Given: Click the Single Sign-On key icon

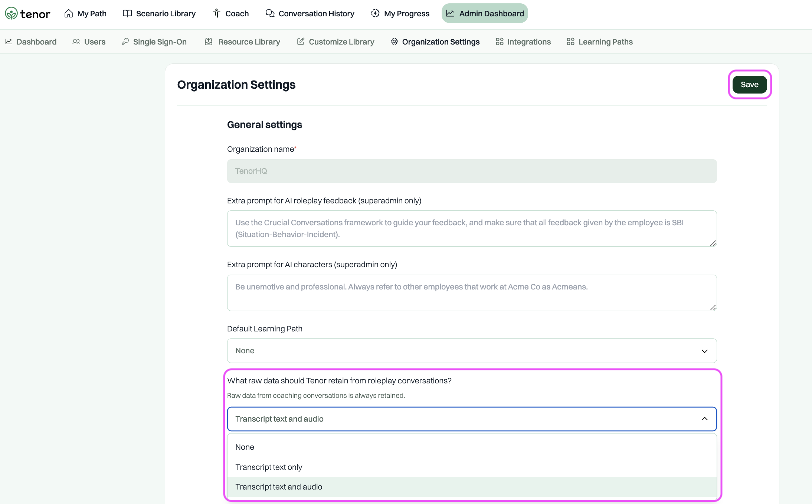Looking at the screenshot, I should (125, 42).
